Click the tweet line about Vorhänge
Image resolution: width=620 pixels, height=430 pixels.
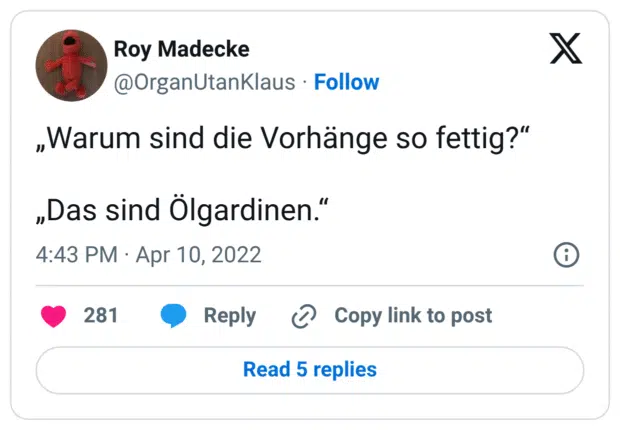click(282, 139)
